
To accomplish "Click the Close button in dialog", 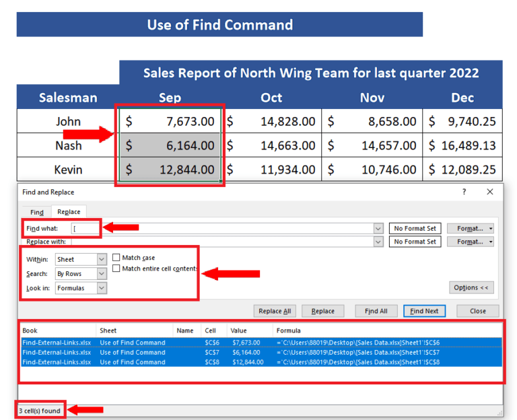I will point(478,311).
